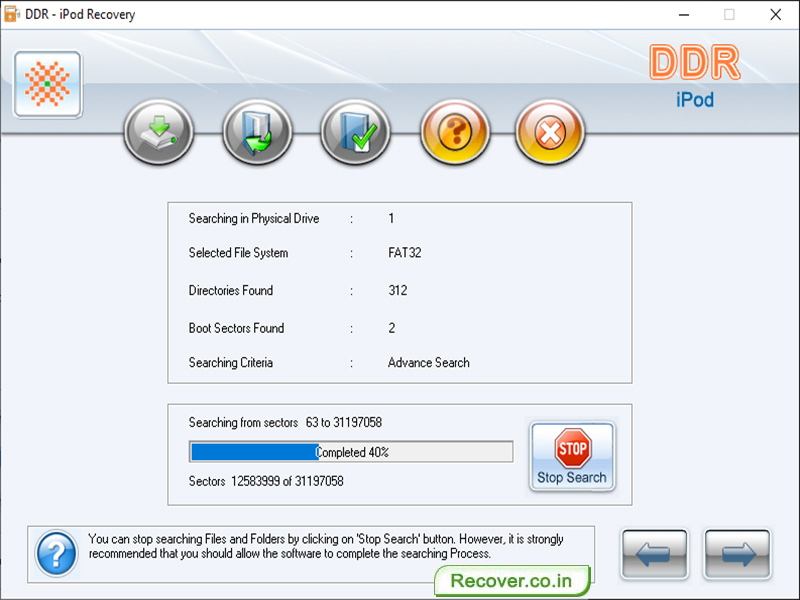This screenshot has height=600, width=800.
Task: Select the save recovered data icon
Action: 158,131
